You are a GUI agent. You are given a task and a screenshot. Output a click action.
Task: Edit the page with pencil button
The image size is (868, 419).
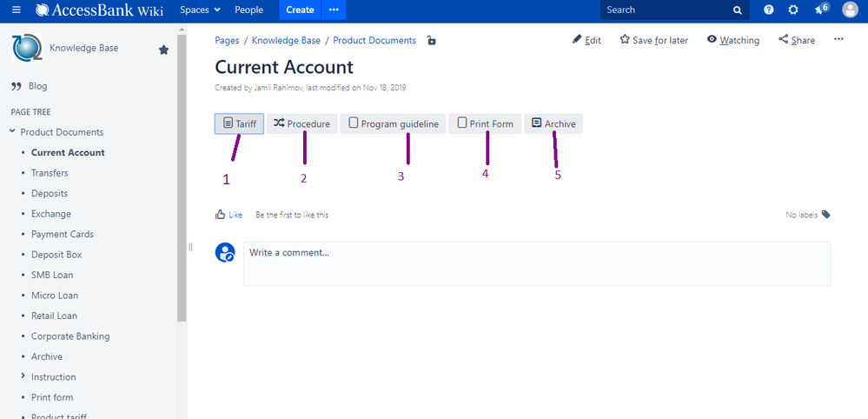pyautogui.click(x=586, y=40)
